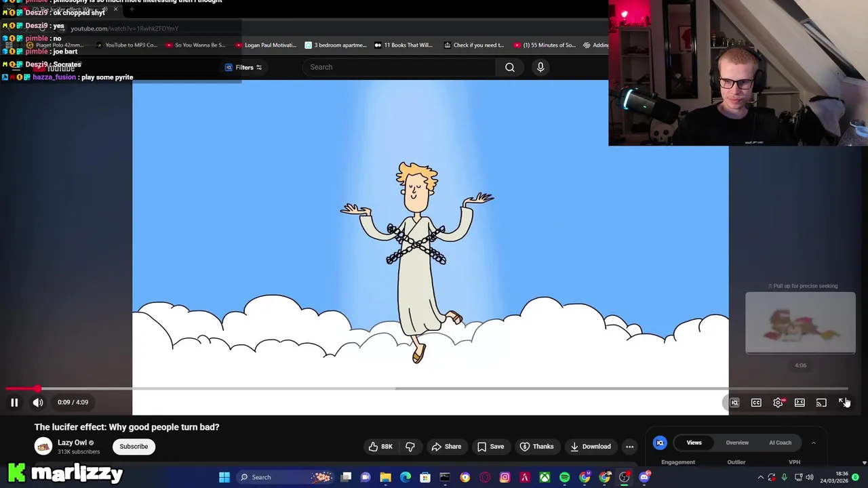This screenshot has height=488, width=868.
Task: Open the Windows Start menu
Action: click(224, 477)
